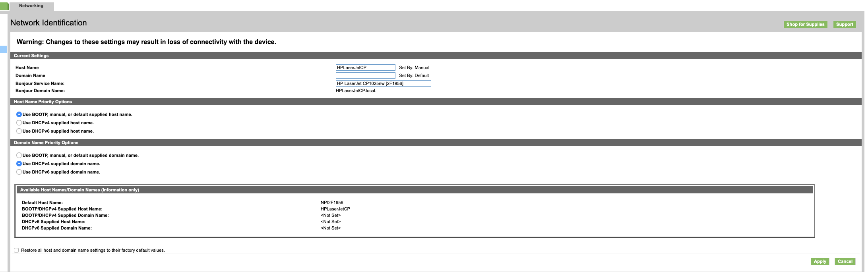Select BOOTP, manual, or default host name option
Image resolution: width=868 pixels, height=272 pixels.
pyautogui.click(x=19, y=114)
